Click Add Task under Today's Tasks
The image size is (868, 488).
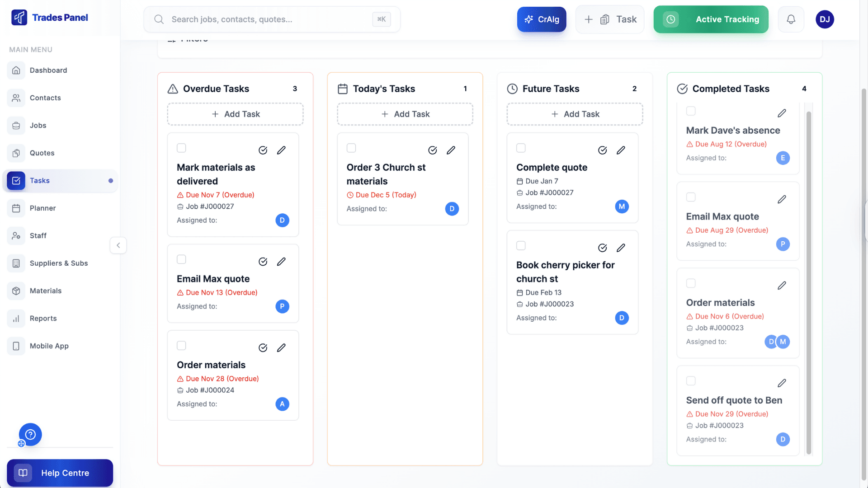[405, 114]
